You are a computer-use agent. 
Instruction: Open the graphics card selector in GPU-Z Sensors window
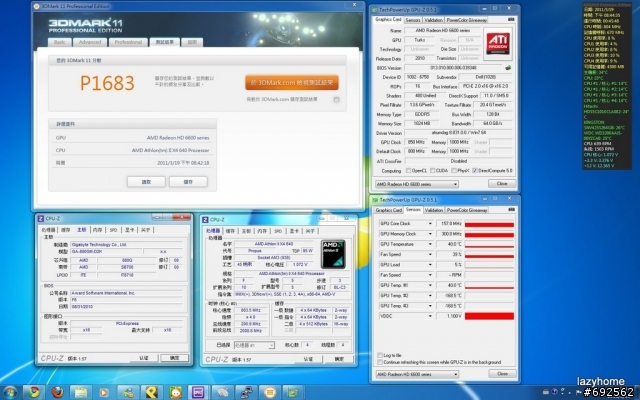(417, 374)
